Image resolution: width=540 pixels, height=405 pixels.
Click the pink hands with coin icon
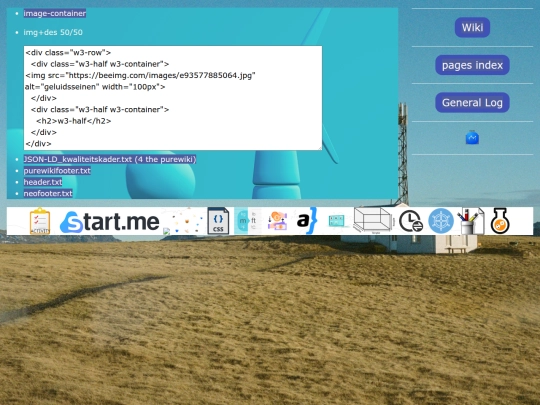point(278,221)
